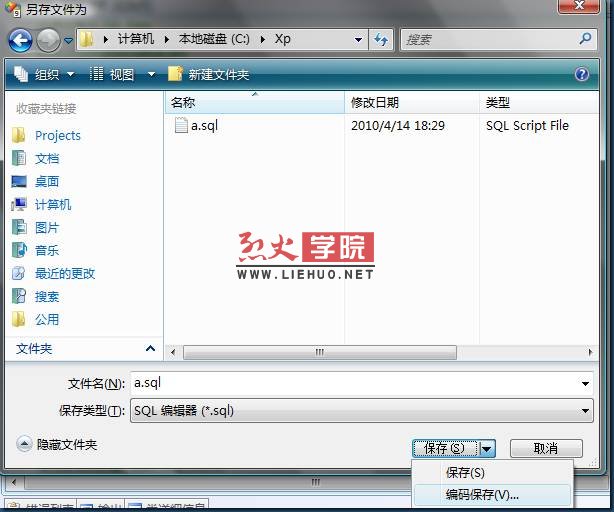The image size is (614, 512).
Task: Open 搜索 saved searches link in sidebar
Action: click(47, 297)
